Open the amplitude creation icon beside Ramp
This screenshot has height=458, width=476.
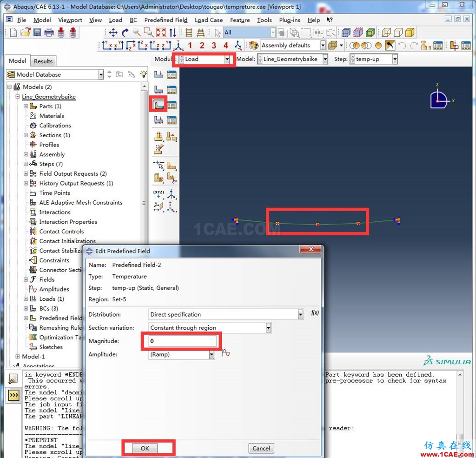pyautogui.click(x=226, y=353)
